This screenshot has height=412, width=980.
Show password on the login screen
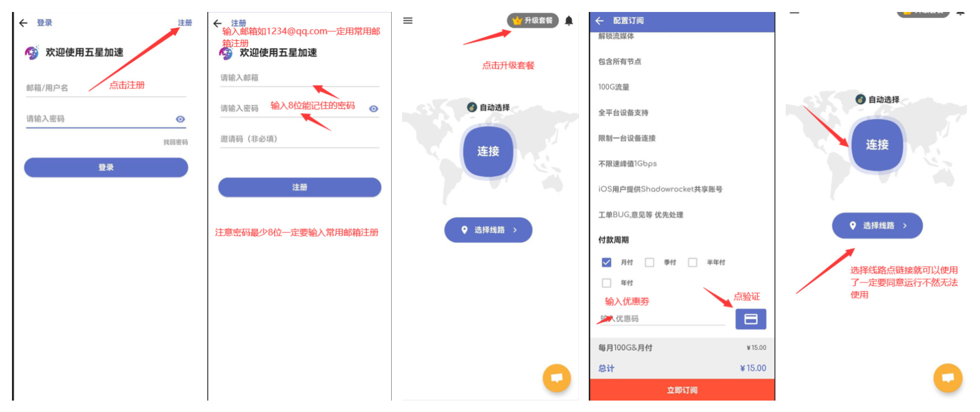point(180,119)
